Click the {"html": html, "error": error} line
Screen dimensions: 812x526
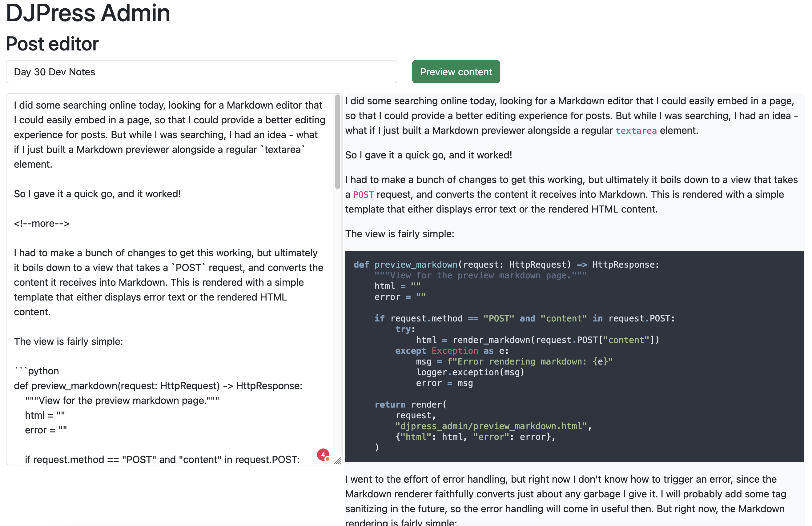click(475, 437)
